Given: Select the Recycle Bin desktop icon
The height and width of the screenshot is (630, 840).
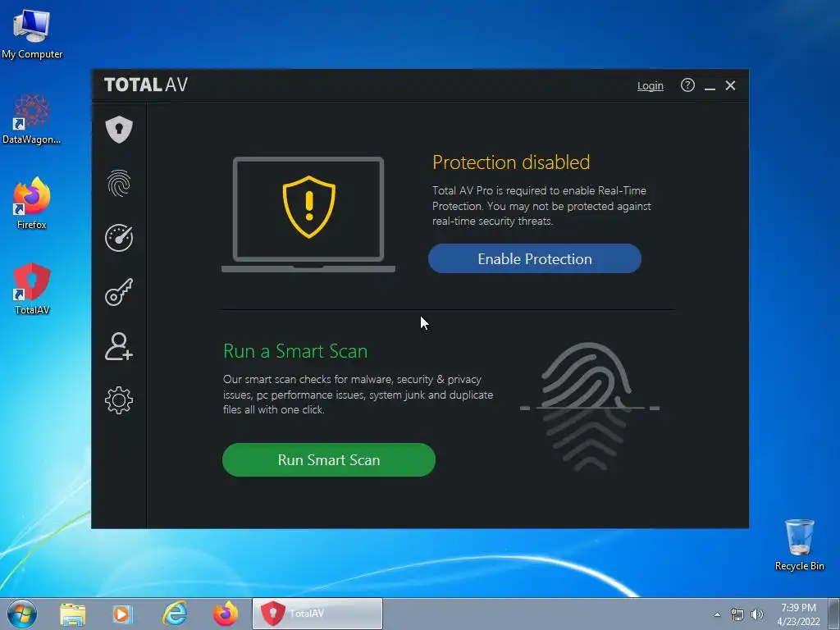Looking at the screenshot, I should (799, 546).
